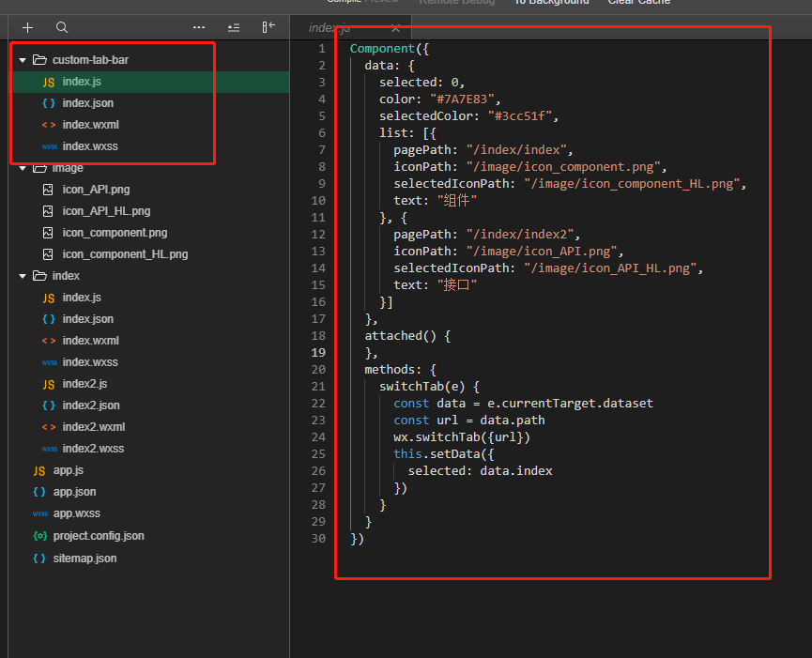Open index.json in custom-tab-bar folder
Image resolution: width=812 pixels, height=658 pixels.
point(88,103)
